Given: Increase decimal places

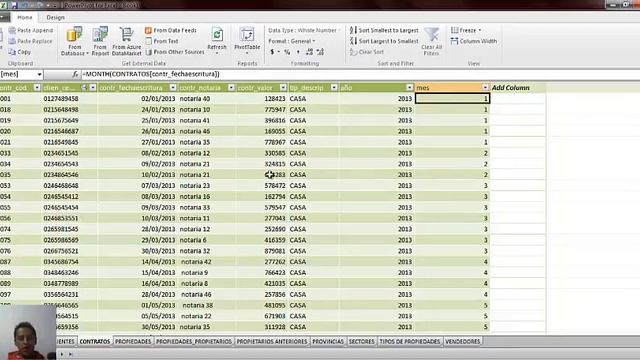Looking at the screenshot, I should click(309, 52).
